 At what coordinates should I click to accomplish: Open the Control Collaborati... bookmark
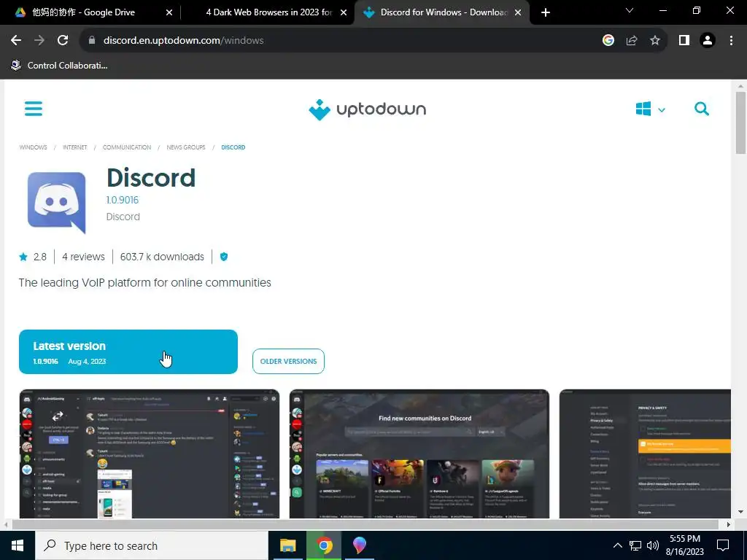coord(60,66)
